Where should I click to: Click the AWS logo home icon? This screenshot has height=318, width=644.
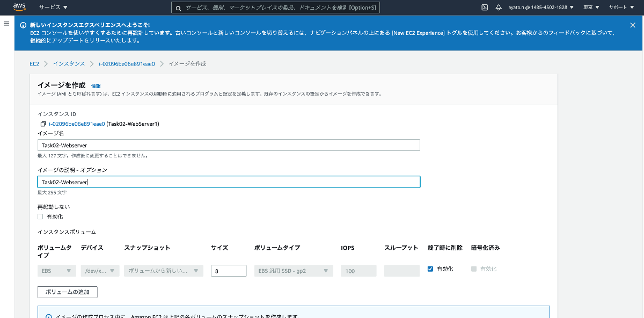tap(19, 7)
